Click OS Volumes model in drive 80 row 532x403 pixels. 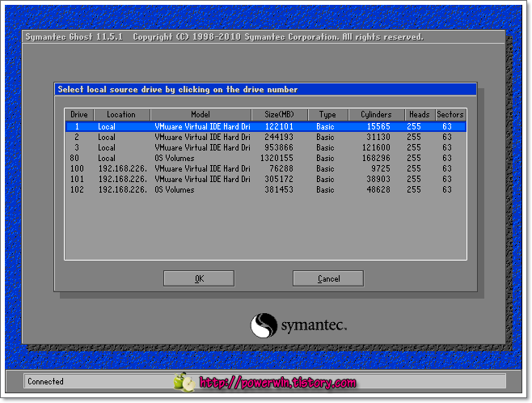(x=175, y=159)
